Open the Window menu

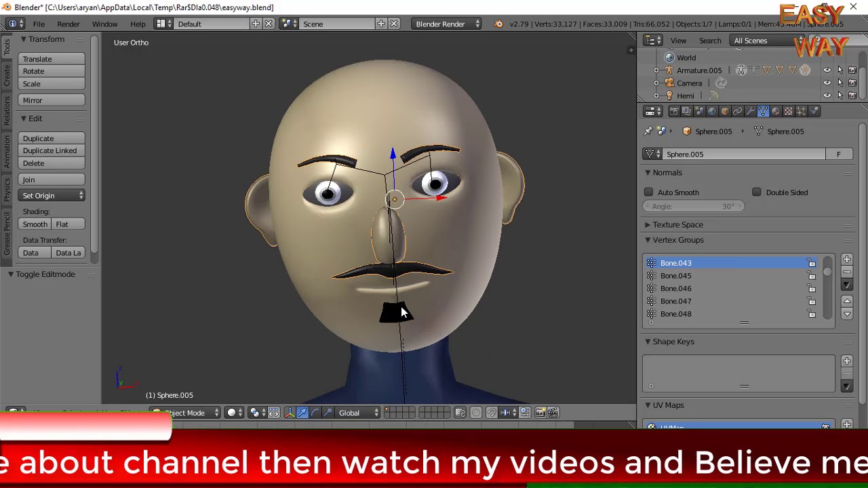click(104, 24)
